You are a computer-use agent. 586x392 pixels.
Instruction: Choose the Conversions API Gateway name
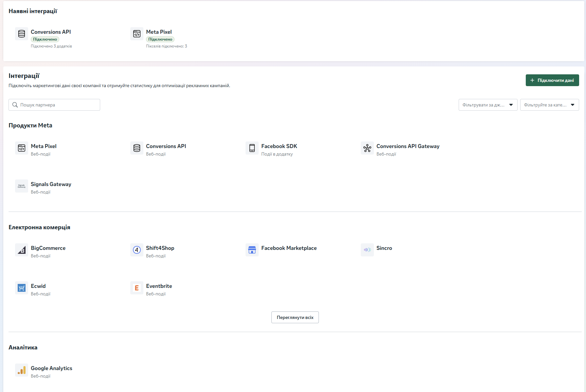pos(408,146)
